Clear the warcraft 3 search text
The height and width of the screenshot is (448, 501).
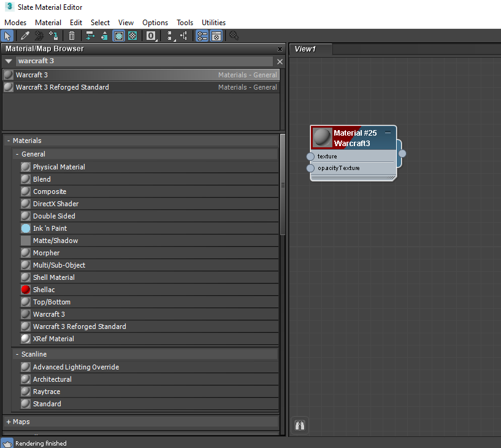280,62
